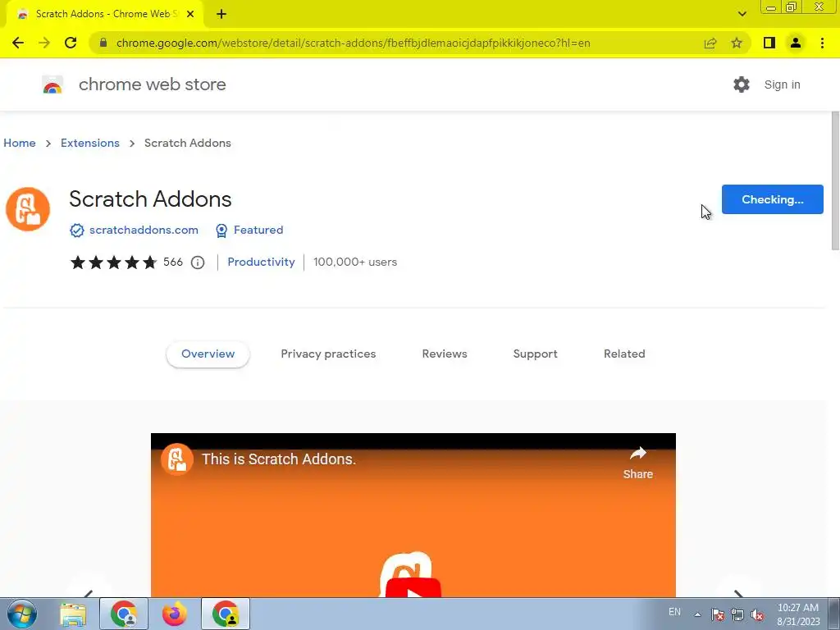The height and width of the screenshot is (630, 840).
Task: Click the browser forward arrow
Action: [x=44, y=43]
